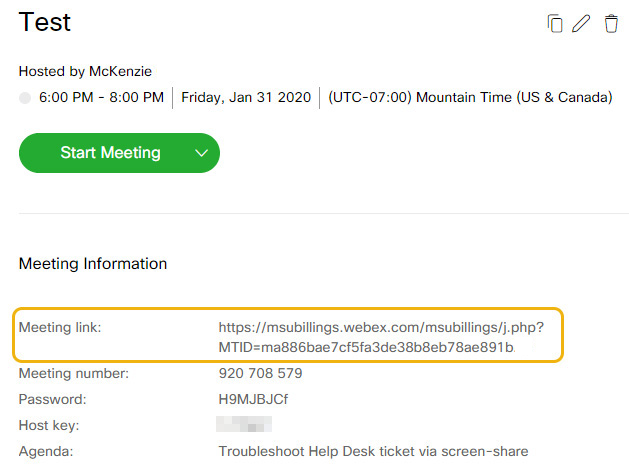Screen dimensions: 629x472
Task: Click the MTID portion of meeting link
Action: pos(366,347)
